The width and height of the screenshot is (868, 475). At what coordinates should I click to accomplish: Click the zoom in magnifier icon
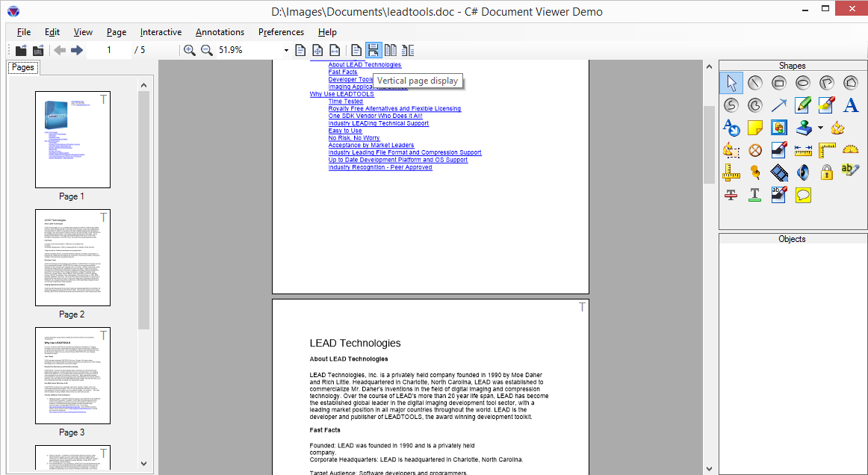pyautogui.click(x=190, y=50)
